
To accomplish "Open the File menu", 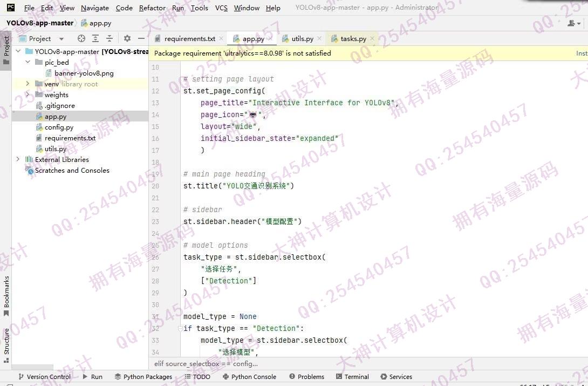I will [29, 8].
